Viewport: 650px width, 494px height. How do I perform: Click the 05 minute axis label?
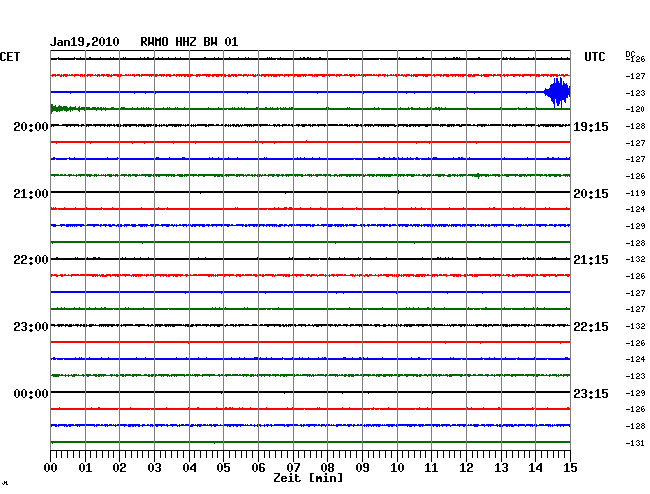point(223,468)
